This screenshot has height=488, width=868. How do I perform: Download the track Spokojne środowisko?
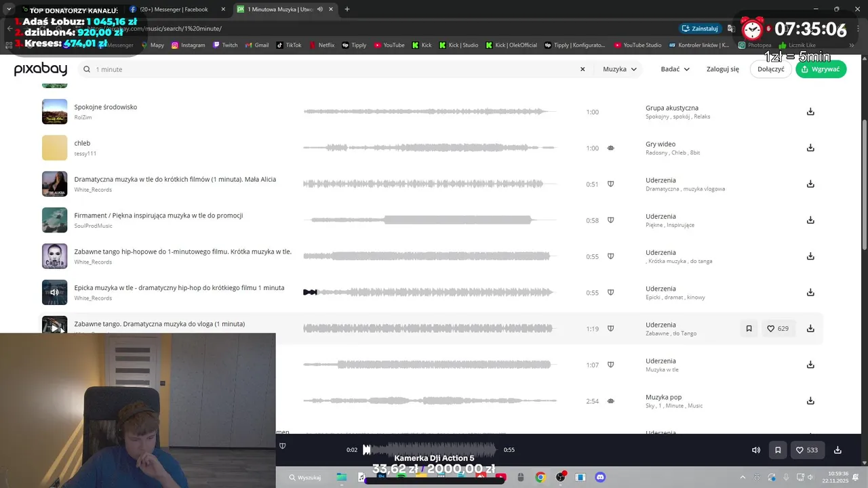(x=810, y=112)
